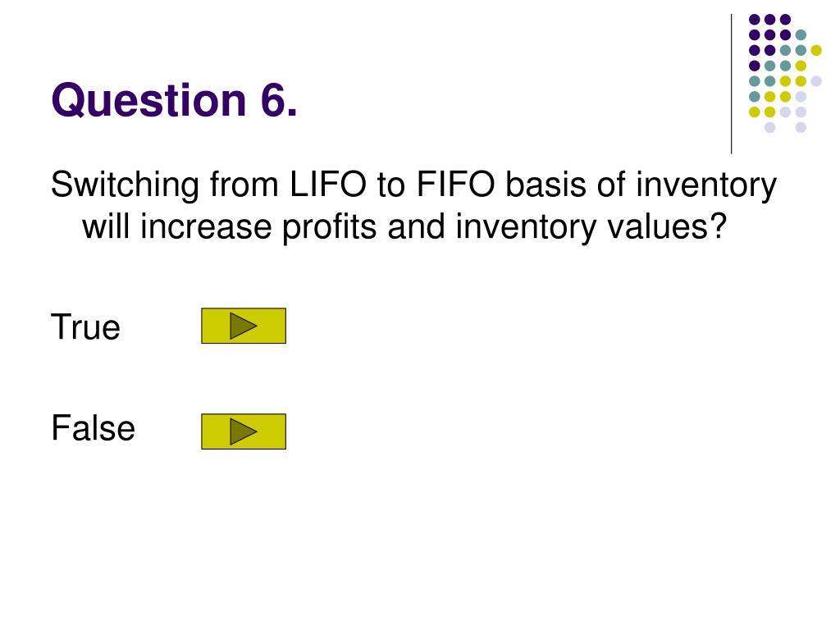Click the number "6." in the heading
Viewport: 840px width, 630px height.
coord(279,99)
